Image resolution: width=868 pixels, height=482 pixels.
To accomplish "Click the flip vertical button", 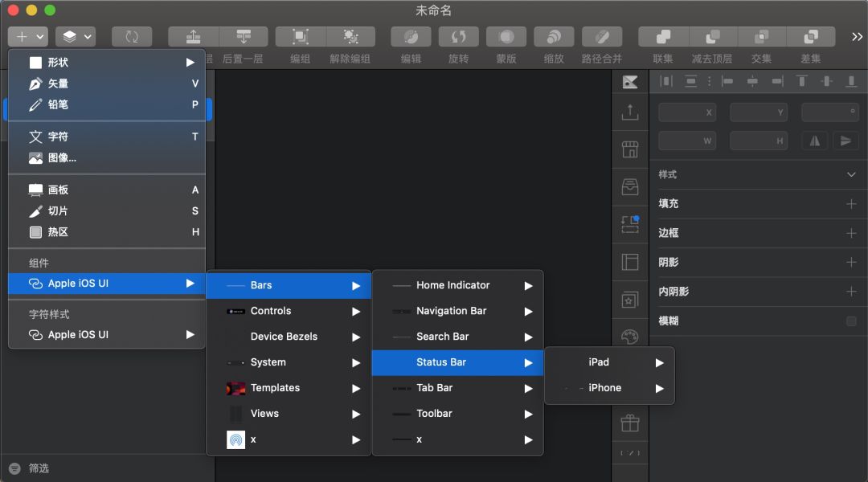I will pyautogui.click(x=845, y=141).
